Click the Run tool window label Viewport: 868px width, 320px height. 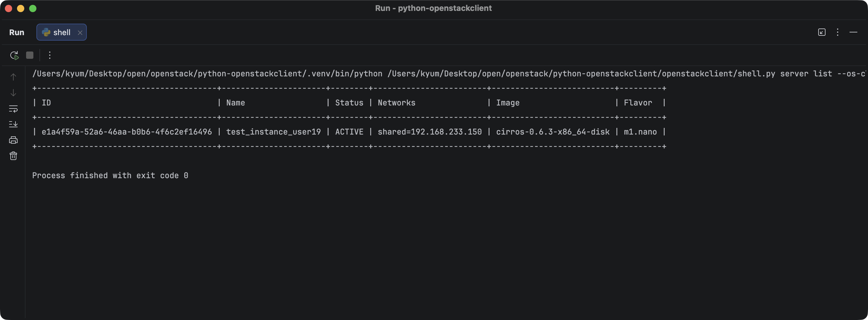[x=16, y=32]
